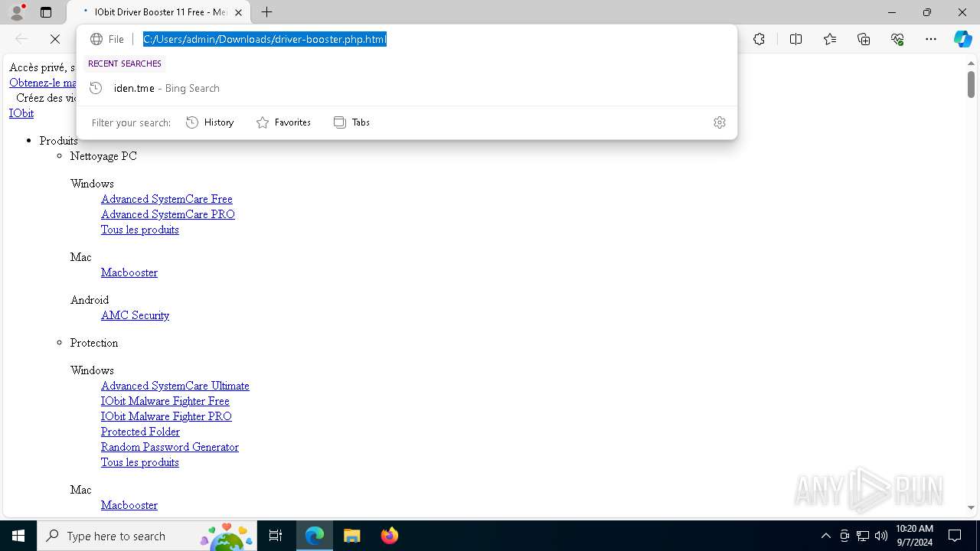Stop loading the page
This screenshot has height=551, width=980.
pyautogui.click(x=55, y=39)
